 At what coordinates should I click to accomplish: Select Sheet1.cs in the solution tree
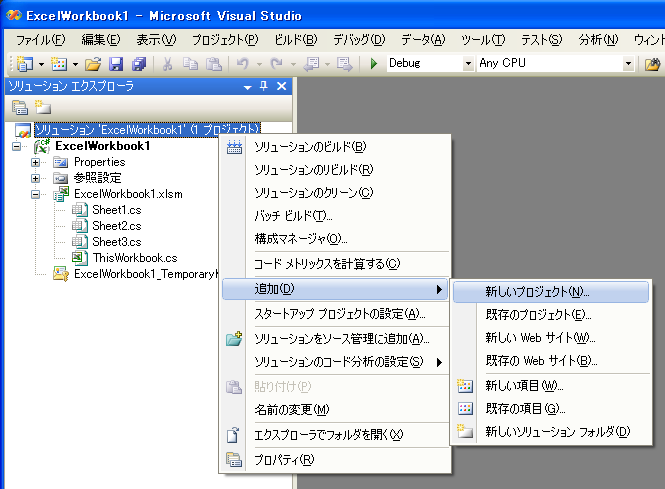pos(117,210)
